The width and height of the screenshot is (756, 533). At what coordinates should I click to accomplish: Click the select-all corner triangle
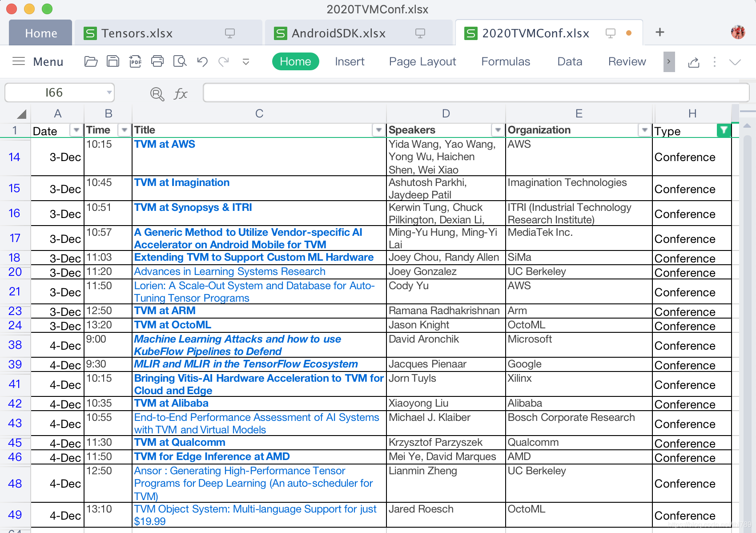[21, 114]
